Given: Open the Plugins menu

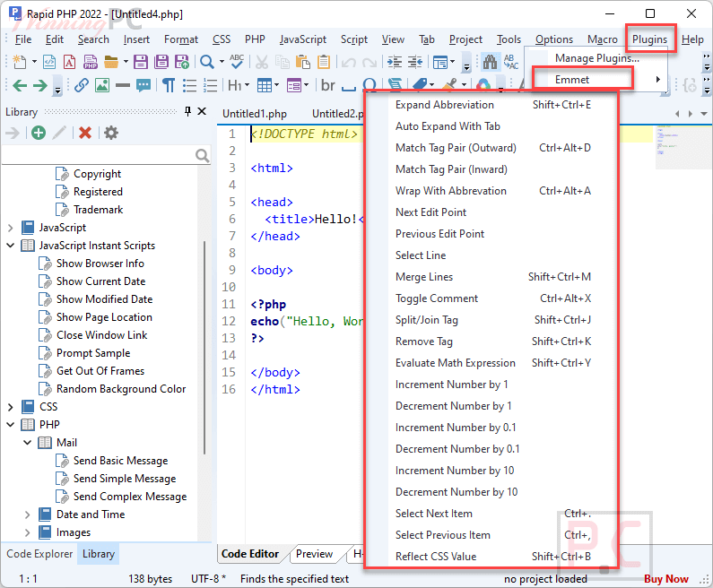Looking at the screenshot, I should [x=649, y=39].
